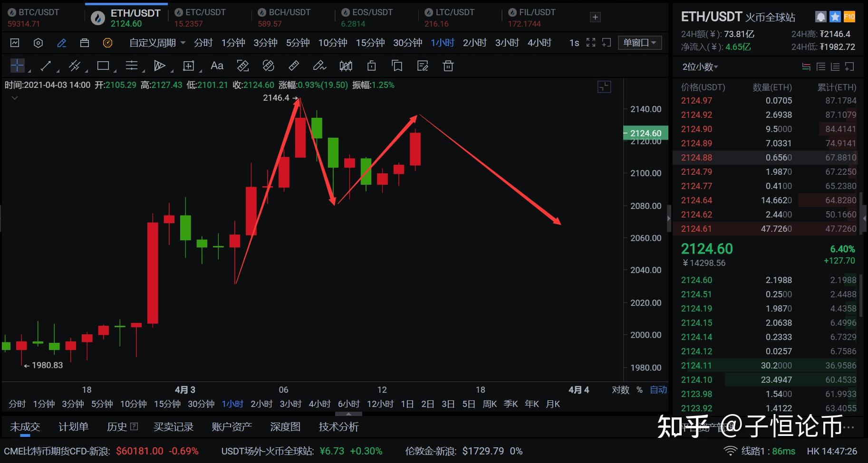The height and width of the screenshot is (463, 868).
Task: Click the price alert bell icon
Action: [820, 17]
